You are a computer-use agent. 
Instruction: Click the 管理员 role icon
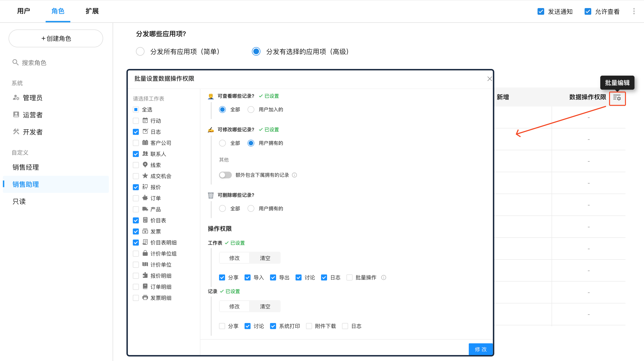pyautogui.click(x=16, y=98)
